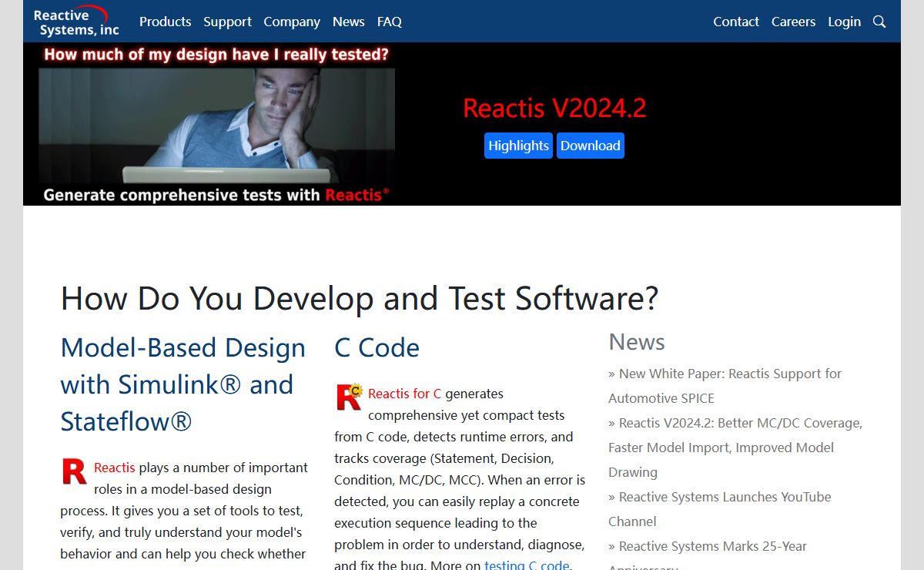Open the News sidebar heading
The width and height of the screenshot is (924, 570).
coord(637,341)
